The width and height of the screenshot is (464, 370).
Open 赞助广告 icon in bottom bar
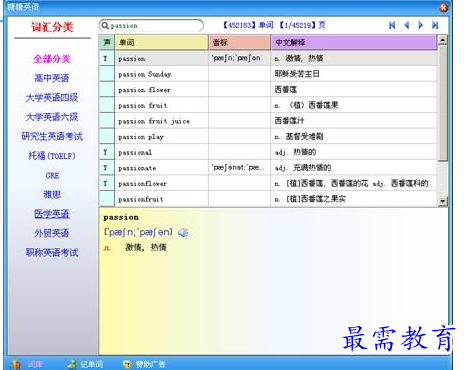coord(127,364)
